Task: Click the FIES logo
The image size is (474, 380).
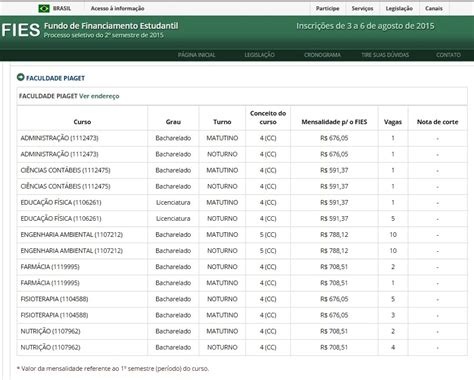Action: [x=20, y=30]
